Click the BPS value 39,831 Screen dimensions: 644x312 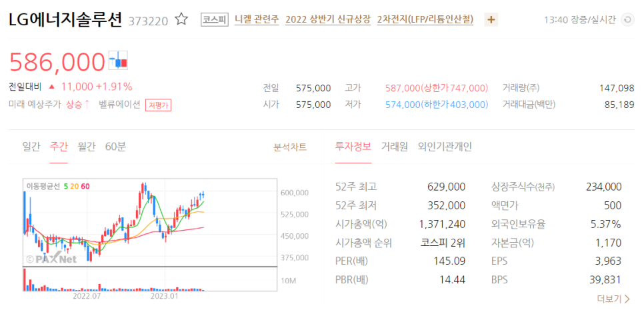pos(606,280)
